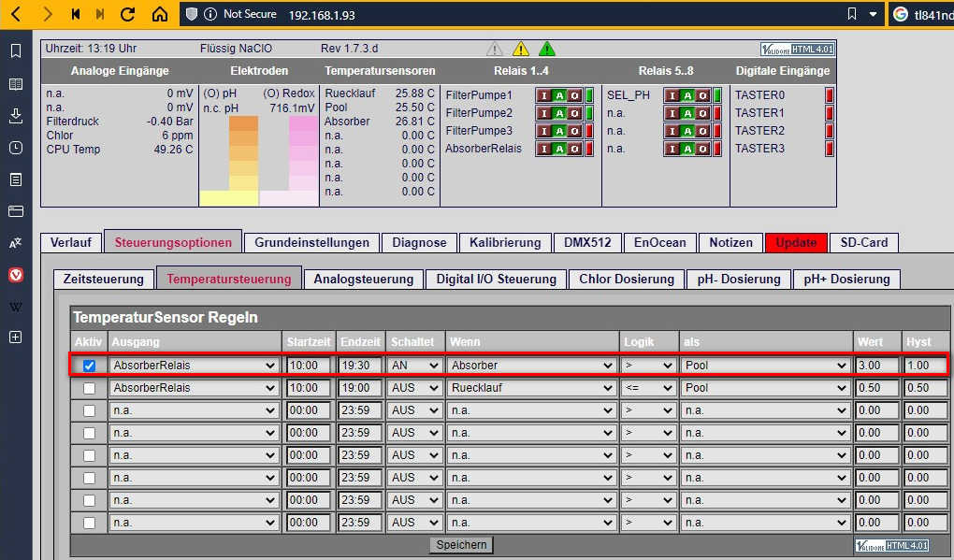
Task: Switch SEL_PH relay to O (off)
Action: click(x=702, y=95)
